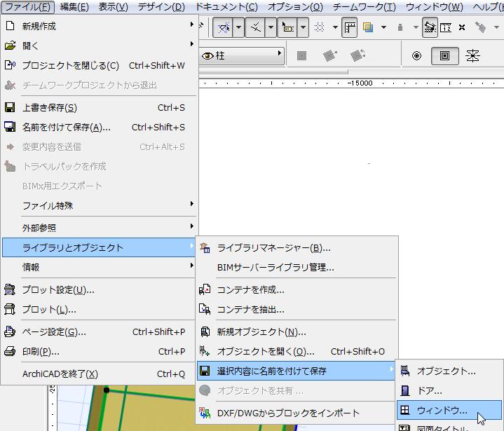
Task: Open dropdown next to the second snap button
Action: point(271,27)
